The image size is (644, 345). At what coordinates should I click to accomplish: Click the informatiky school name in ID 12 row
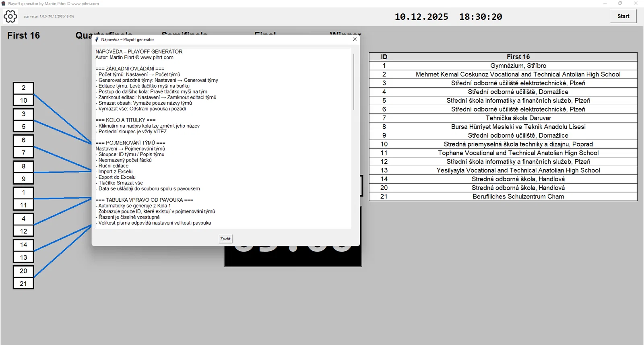coord(518,161)
